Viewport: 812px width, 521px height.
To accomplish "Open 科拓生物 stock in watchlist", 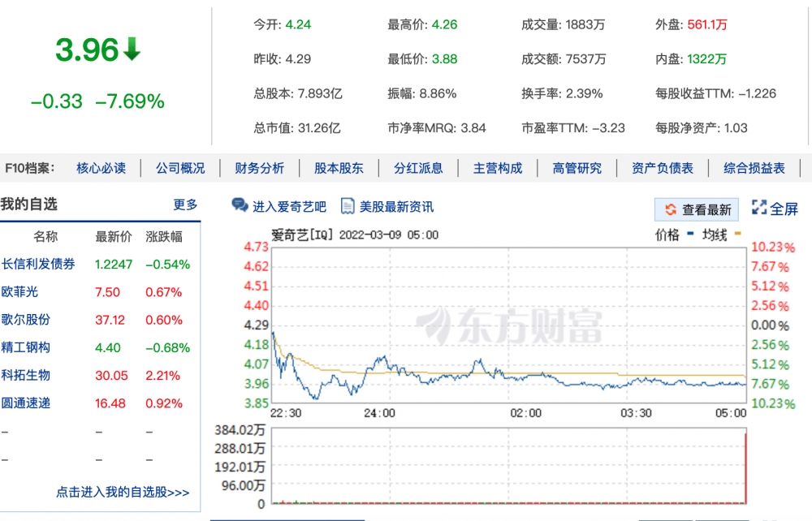I will coord(26,375).
